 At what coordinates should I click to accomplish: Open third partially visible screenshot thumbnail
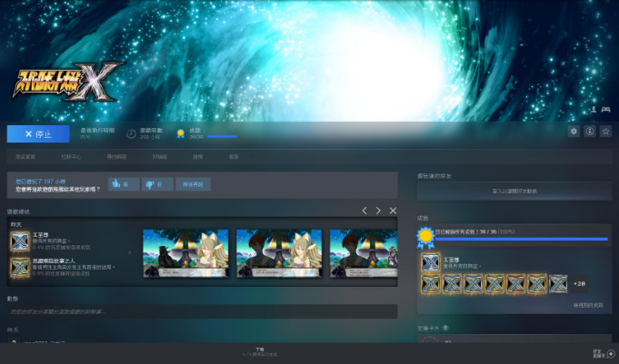[364, 253]
